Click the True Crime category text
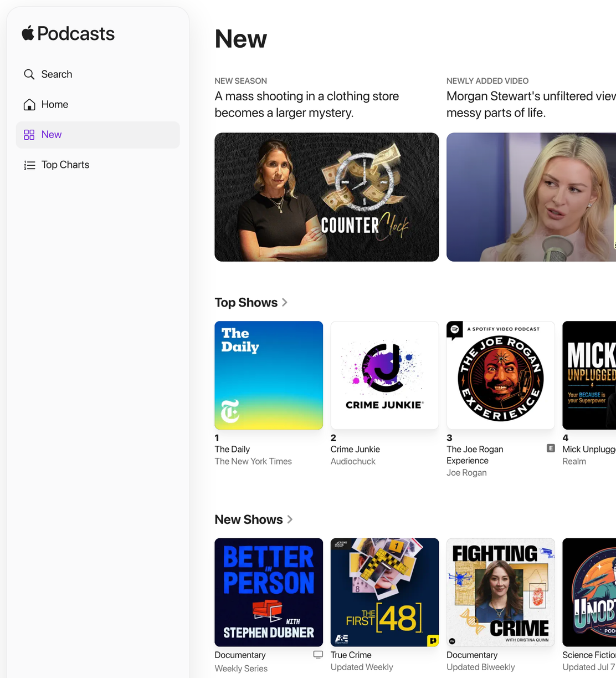Viewport: 616px width, 678px height. tap(351, 655)
